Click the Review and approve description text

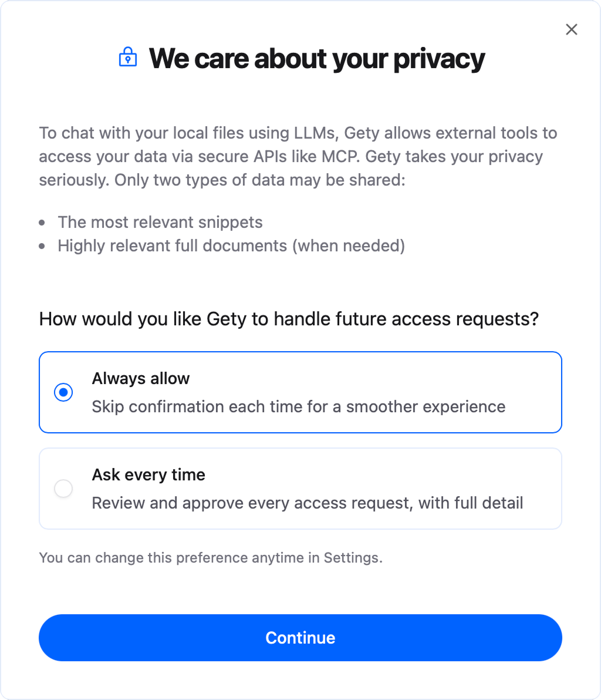tap(307, 503)
